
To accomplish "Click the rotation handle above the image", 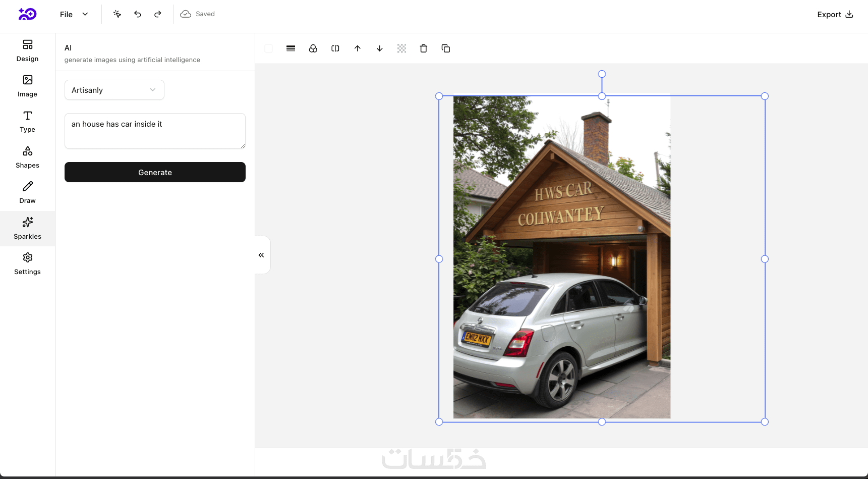I will point(602,74).
